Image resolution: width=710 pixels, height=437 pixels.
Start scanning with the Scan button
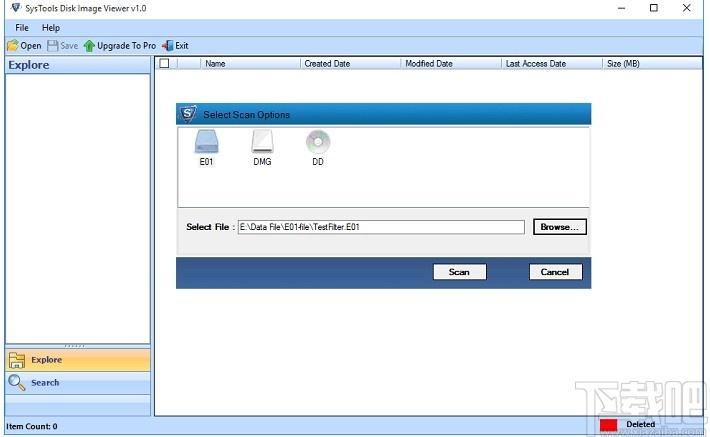pos(459,272)
